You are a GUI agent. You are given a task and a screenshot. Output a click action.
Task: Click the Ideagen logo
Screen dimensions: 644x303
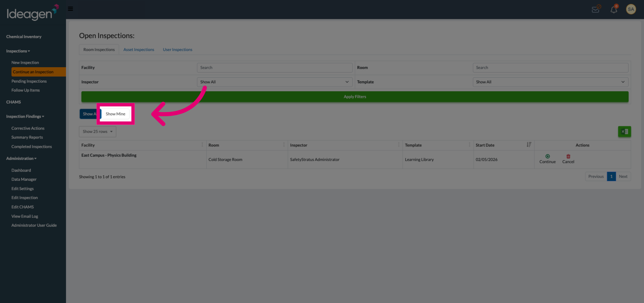[33, 13]
